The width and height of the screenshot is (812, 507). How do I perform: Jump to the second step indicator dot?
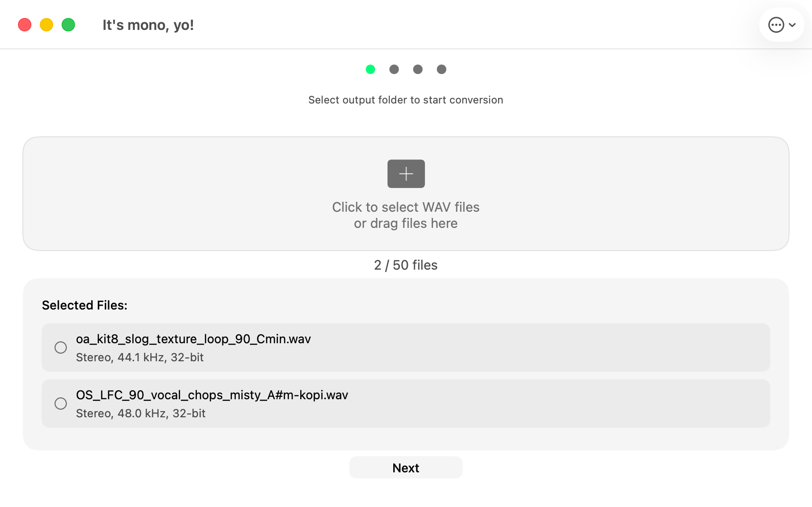tap(394, 69)
